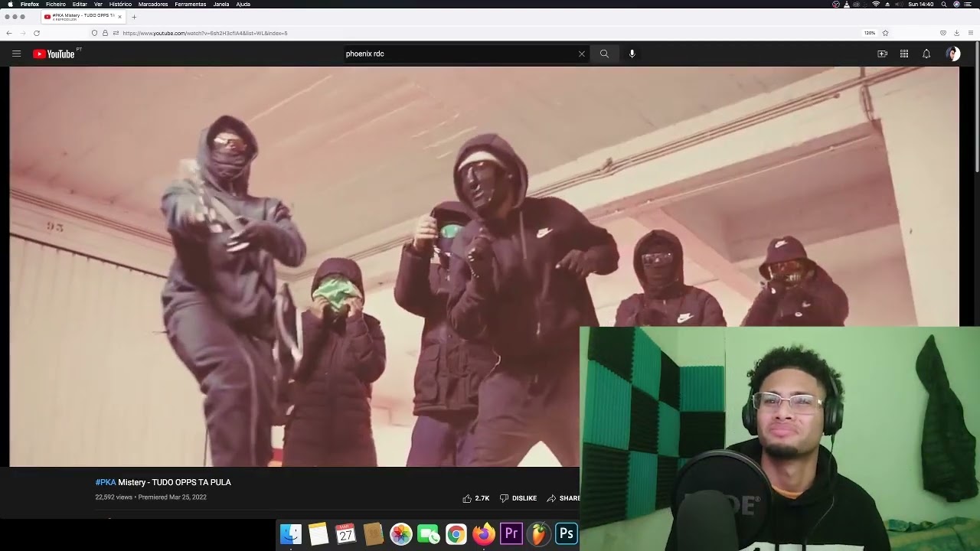Open the YouTube apps grid
Image resolution: width=980 pixels, height=551 pixels.
(x=904, y=54)
